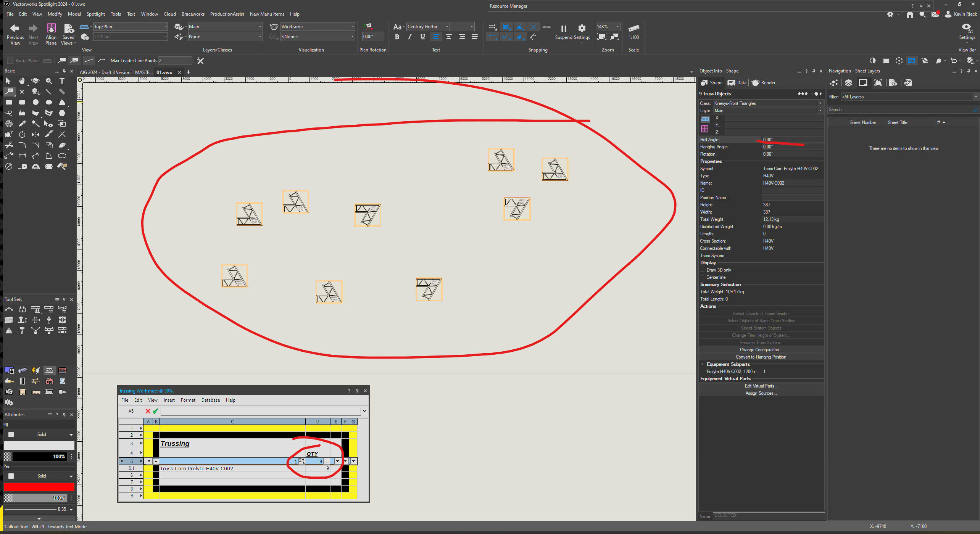Select the red pen color swatch
The height and width of the screenshot is (534, 980).
tap(39, 487)
